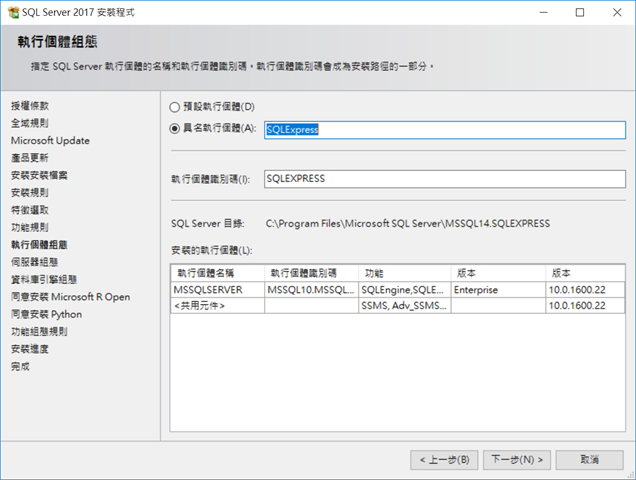Select the 同意安裝 Microsoft R Open step

[71, 297]
